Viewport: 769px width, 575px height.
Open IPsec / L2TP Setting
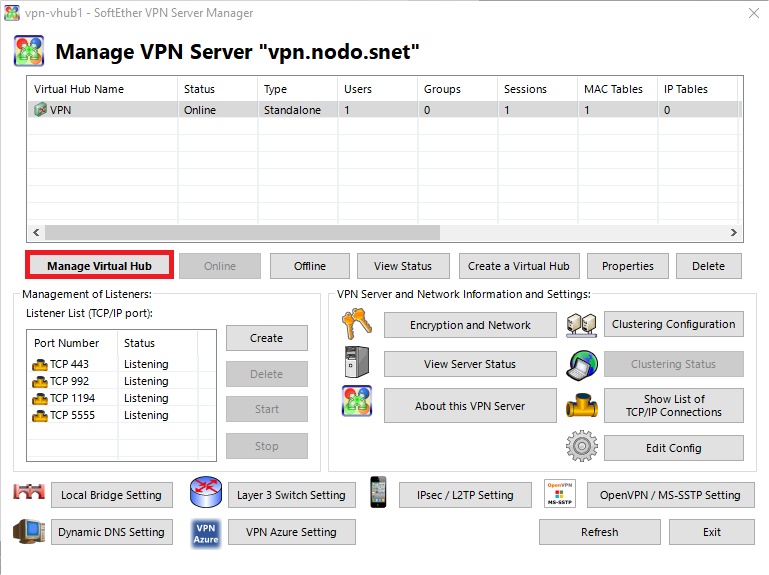pos(465,495)
